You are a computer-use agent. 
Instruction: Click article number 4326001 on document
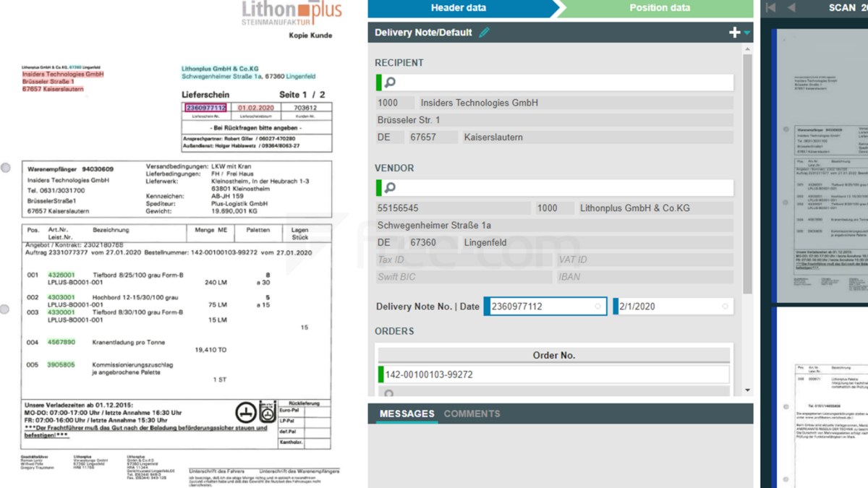61,275
